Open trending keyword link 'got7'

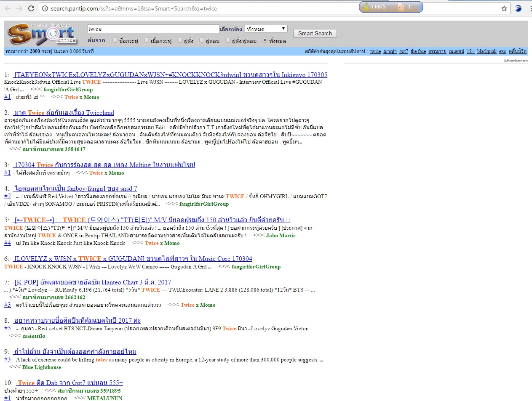pos(404,51)
